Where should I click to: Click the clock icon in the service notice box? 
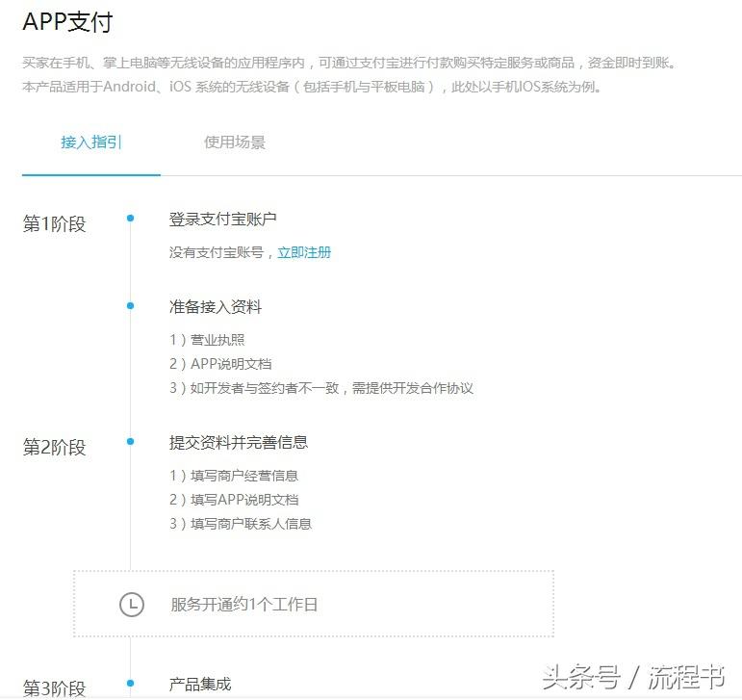pyautogui.click(x=131, y=605)
